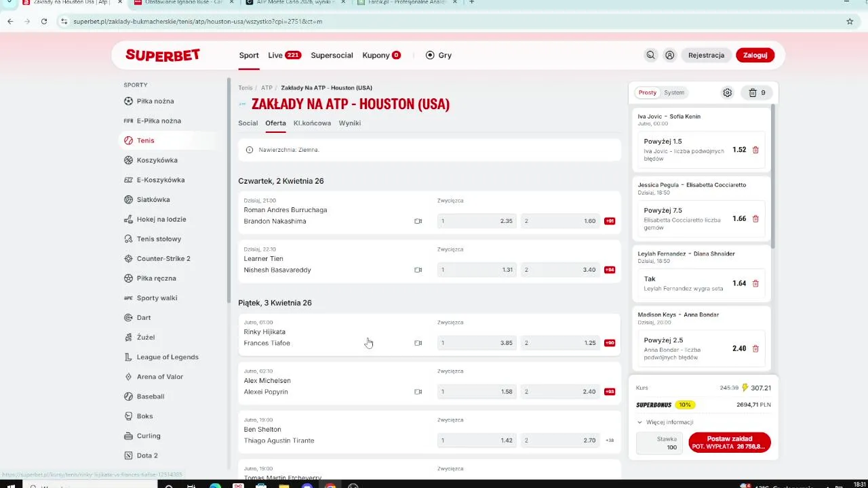Remove Iva Jovic bet with trash icon
868x488 pixels.
coord(755,150)
